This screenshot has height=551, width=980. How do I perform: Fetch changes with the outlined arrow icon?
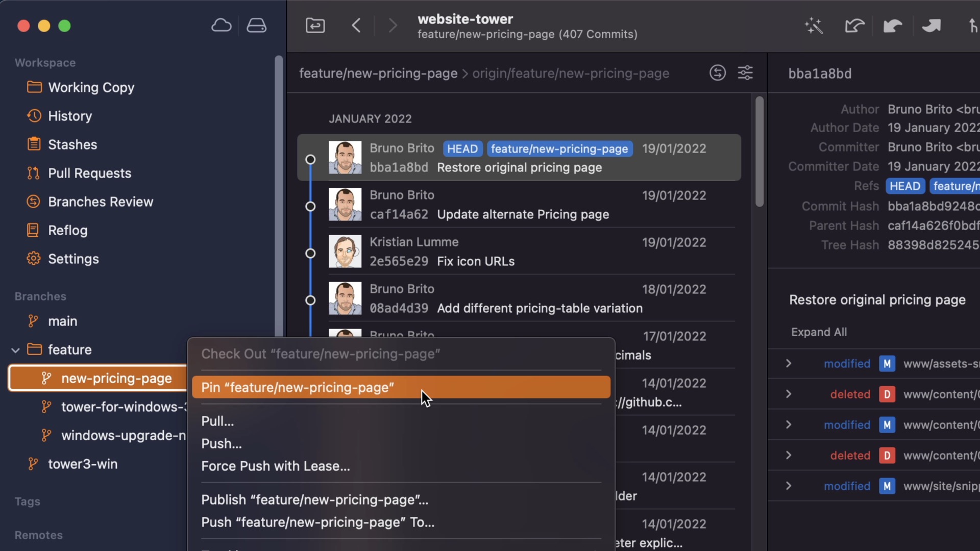click(854, 26)
